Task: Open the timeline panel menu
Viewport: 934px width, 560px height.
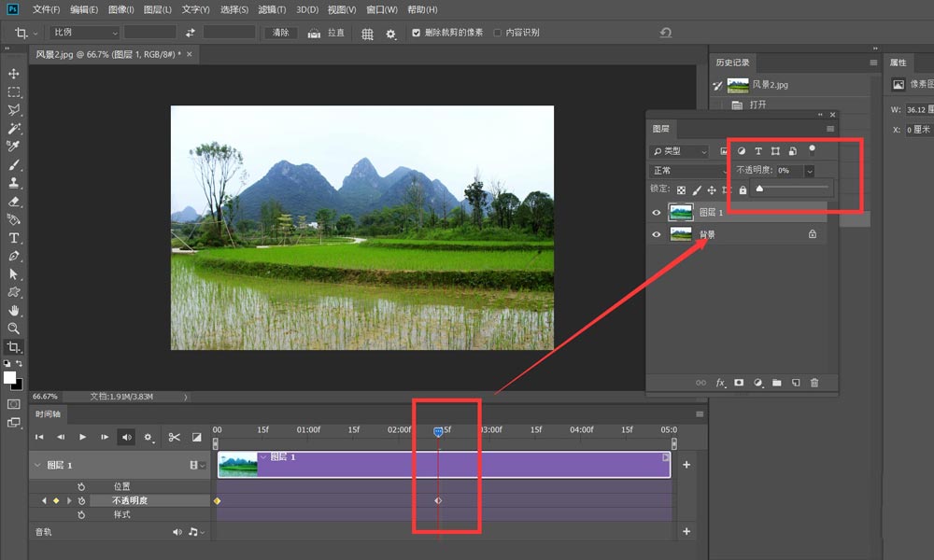Action: pyautogui.click(x=700, y=414)
